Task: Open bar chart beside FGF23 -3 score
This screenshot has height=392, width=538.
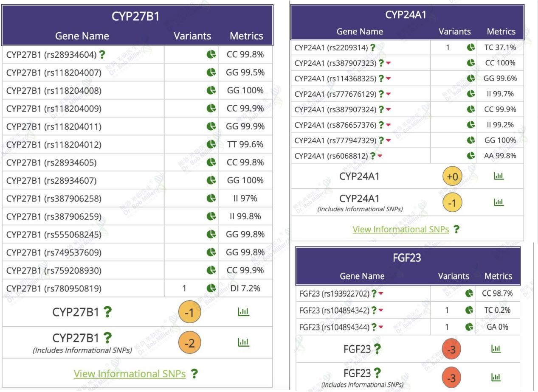Action: click(x=496, y=349)
